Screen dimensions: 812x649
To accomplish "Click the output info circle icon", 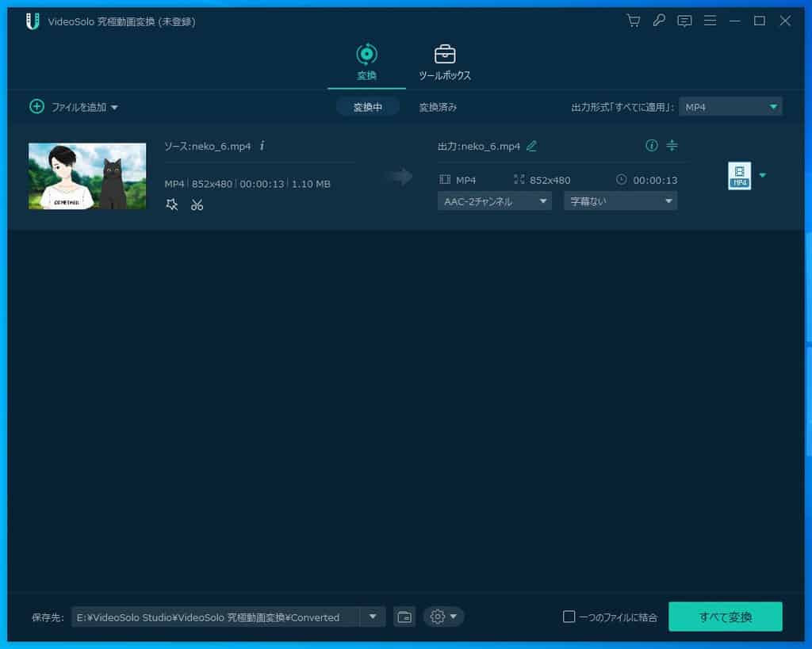I will 651,145.
